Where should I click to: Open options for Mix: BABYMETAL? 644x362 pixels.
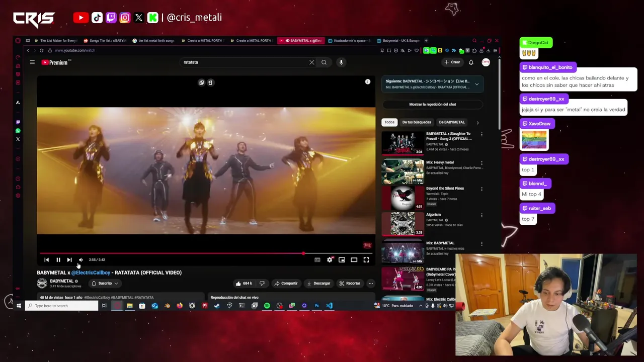[481, 243]
